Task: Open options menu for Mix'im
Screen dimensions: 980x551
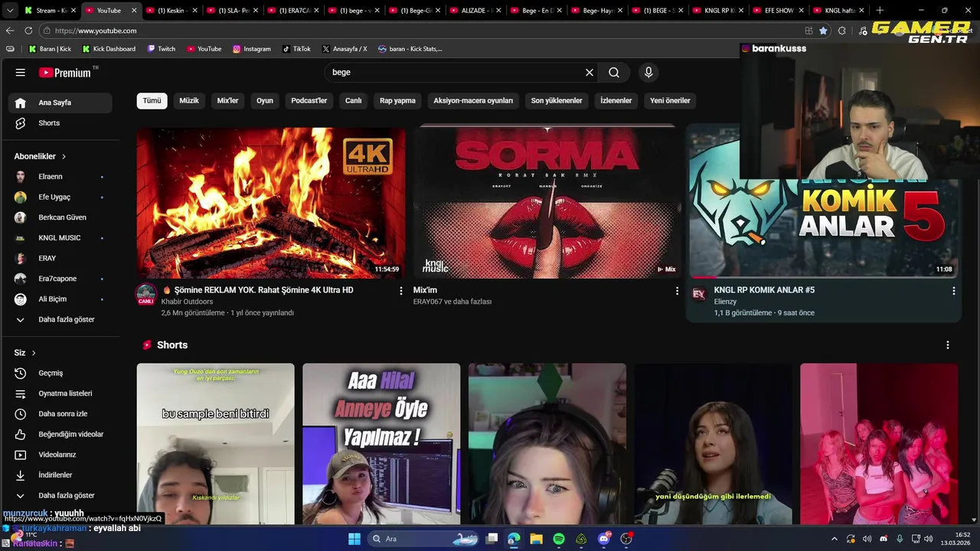Action: (677, 291)
